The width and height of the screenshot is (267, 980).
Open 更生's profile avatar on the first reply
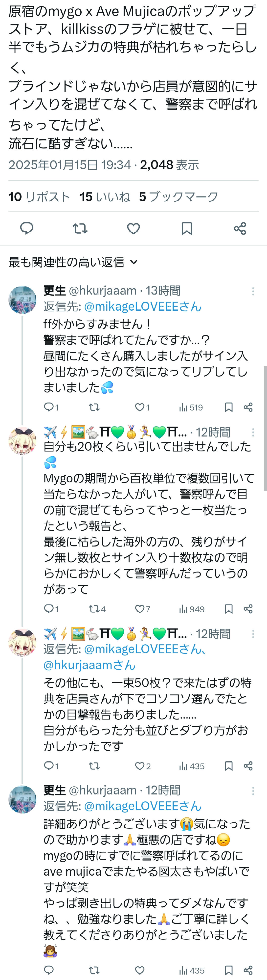point(22,300)
